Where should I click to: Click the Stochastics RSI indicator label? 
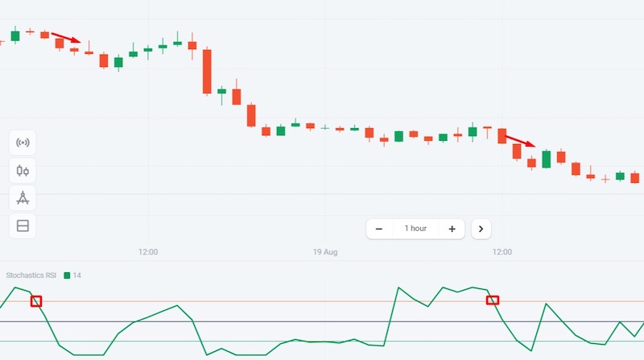[x=31, y=275]
